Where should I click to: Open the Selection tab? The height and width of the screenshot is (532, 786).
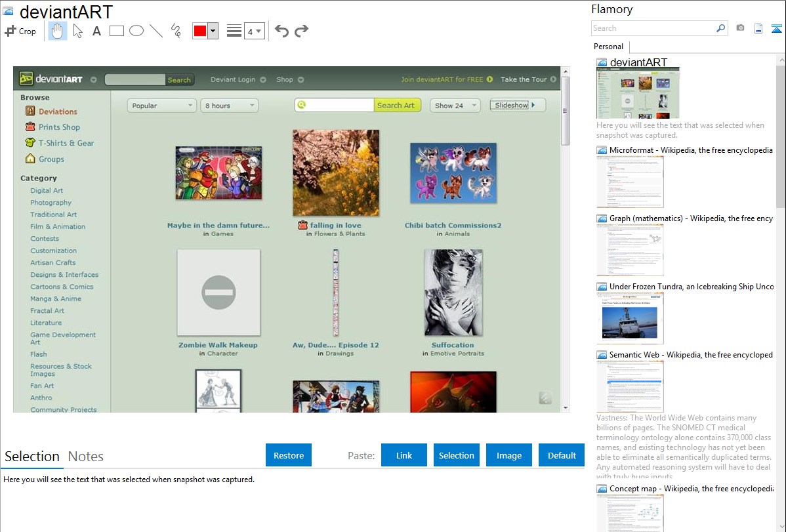[x=32, y=457]
